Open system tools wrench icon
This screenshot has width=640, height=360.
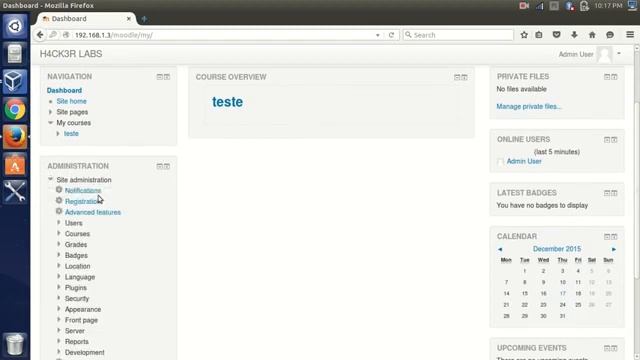pos(15,192)
